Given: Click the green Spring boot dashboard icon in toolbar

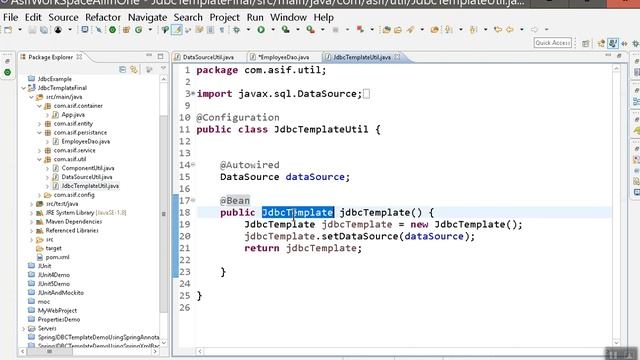Looking at the screenshot, I should pos(112,30).
